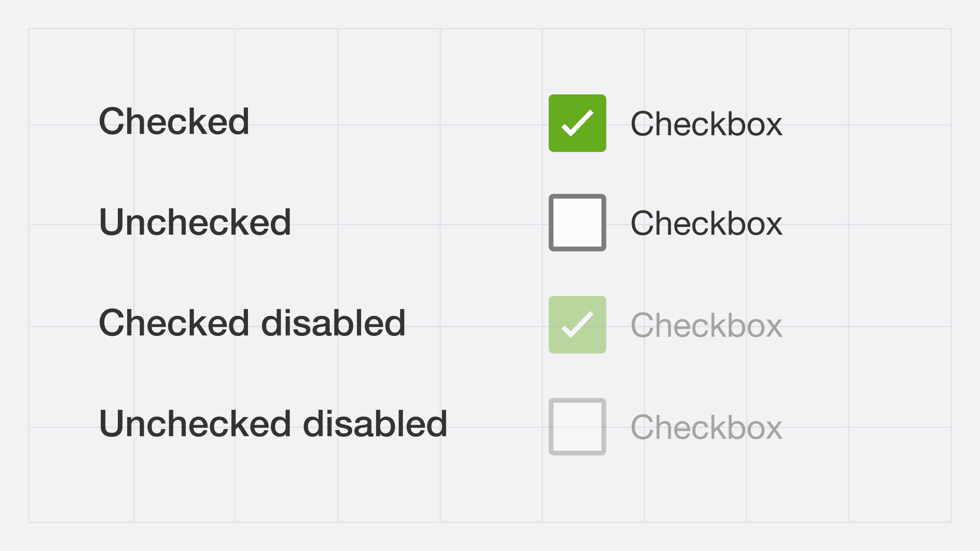Click the "Unchecked" row heading

[x=195, y=222]
